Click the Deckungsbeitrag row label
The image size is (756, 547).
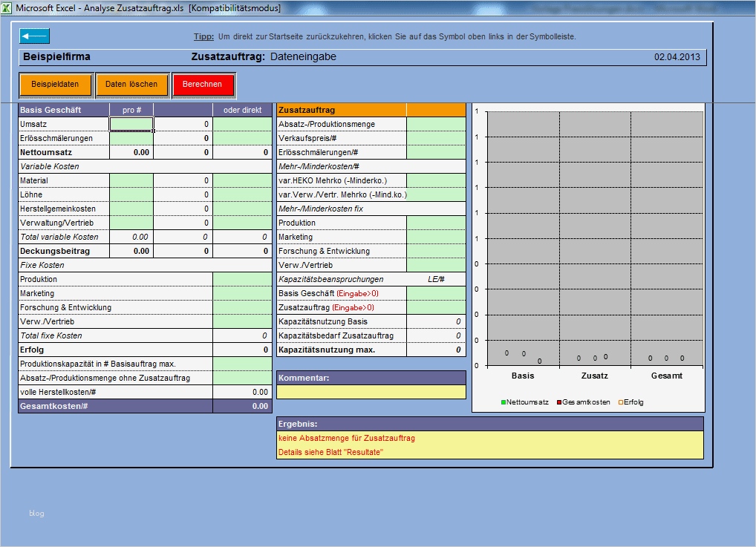(55, 251)
